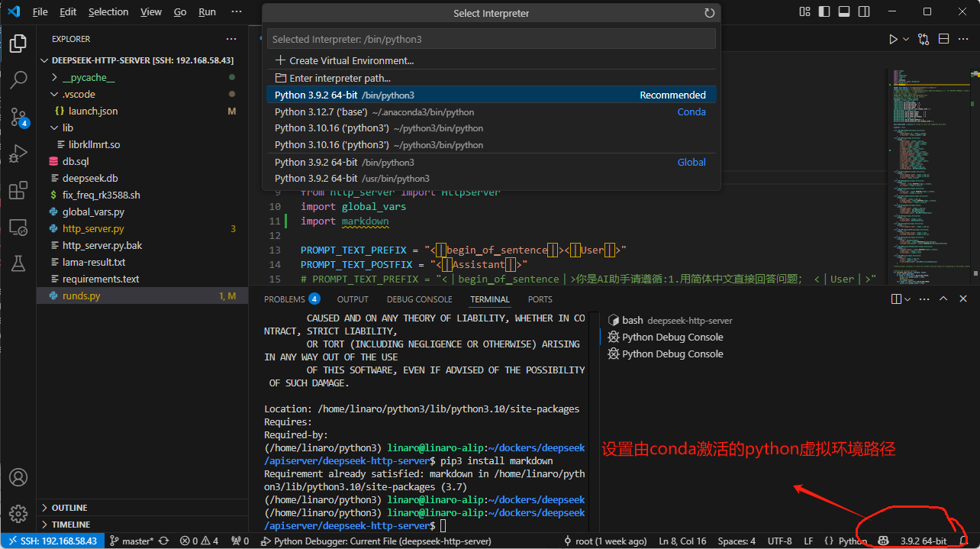Open Customize Layout icon in title bar
980x549 pixels.
tap(804, 11)
